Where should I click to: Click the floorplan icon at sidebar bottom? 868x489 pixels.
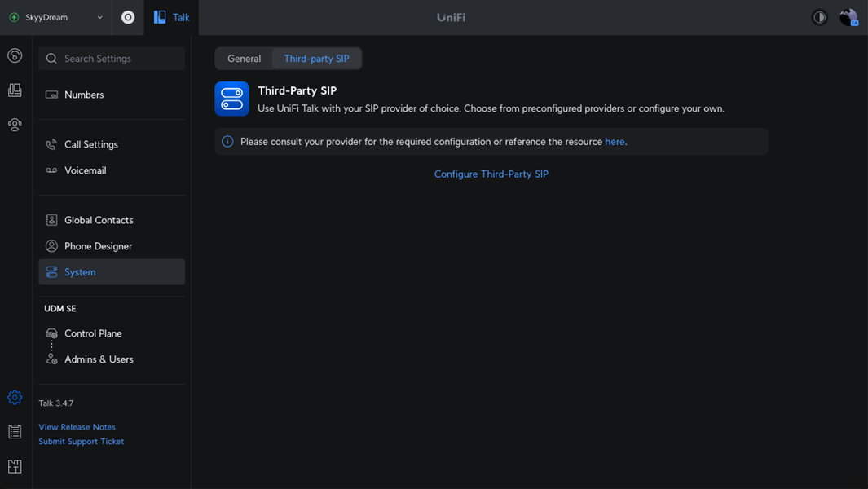pyautogui.click(x=15, y=467)
